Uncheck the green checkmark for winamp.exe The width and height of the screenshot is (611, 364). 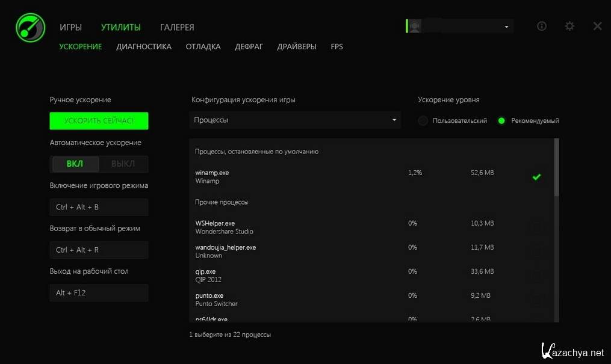click(x=536, y=177)
